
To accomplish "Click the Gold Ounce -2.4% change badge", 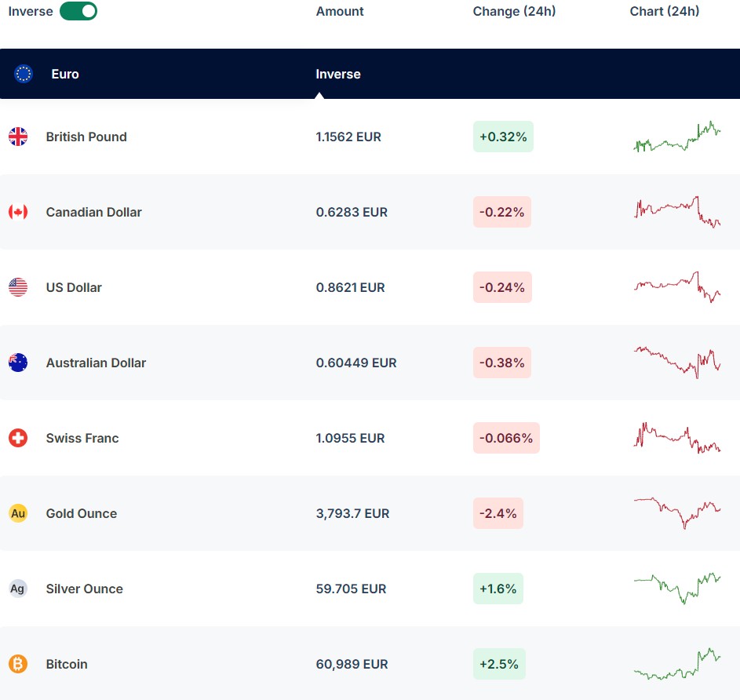I will (498, 513).
